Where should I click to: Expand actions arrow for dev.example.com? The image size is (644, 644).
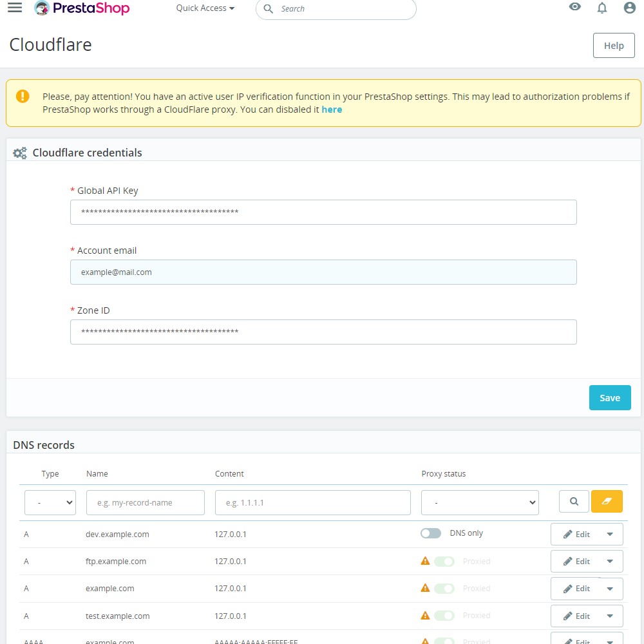[x=609, y=534]
